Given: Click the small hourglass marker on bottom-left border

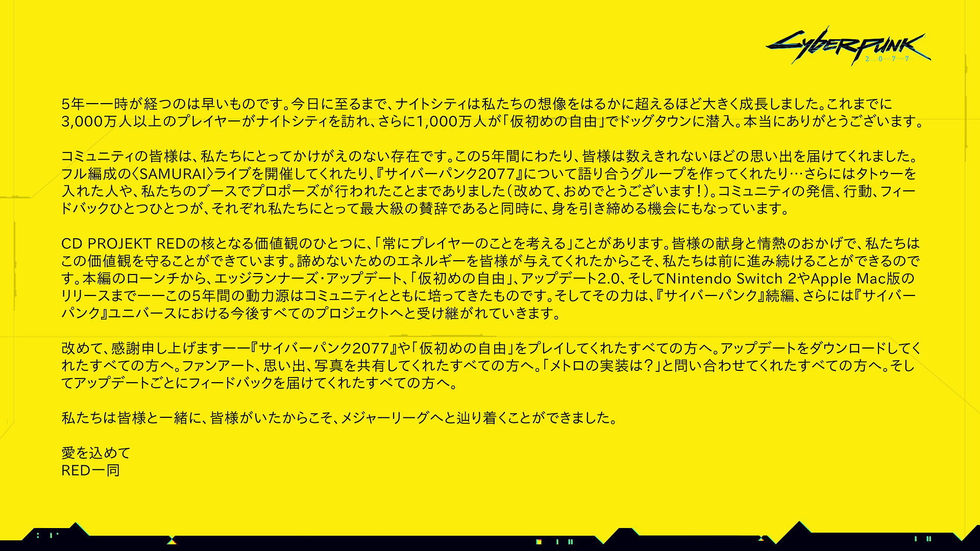Looking at the screenshot, I should point(172,540).
